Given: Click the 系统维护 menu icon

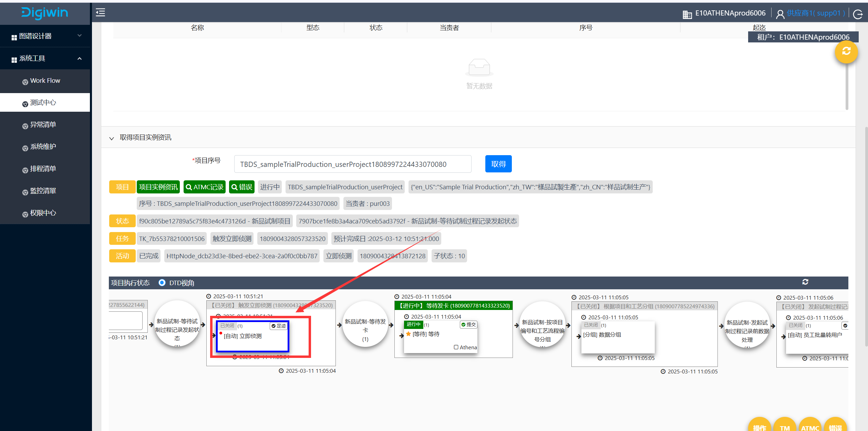Looking at the screenshot, I should click(25, 148).
